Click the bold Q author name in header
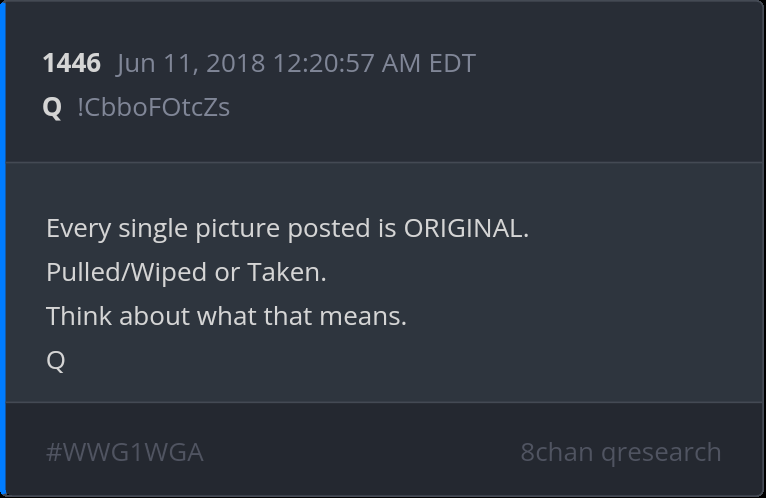This screenshot has height=498, width=766. [x=52, y=108]
